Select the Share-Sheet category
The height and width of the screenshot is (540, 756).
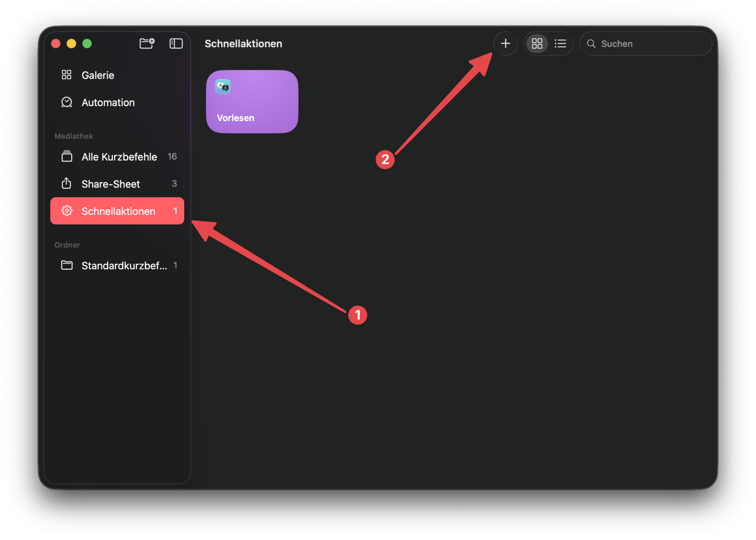coord(110,184)
